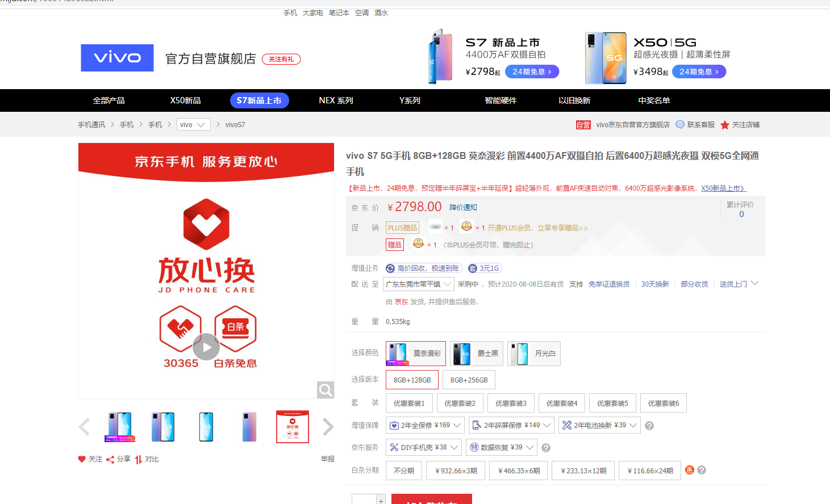830x504 pixels.
Task: Select 不分期 installment option
Action: coord(404,471)
